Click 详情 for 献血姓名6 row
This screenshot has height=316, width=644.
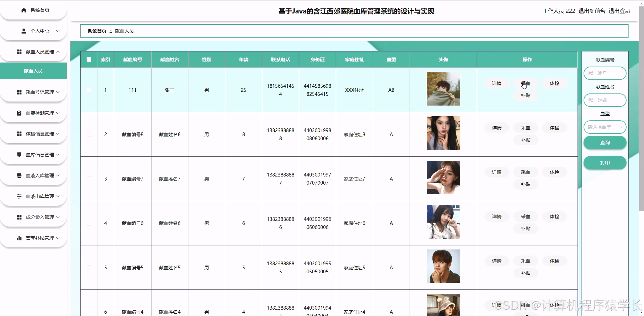[497, 216]
